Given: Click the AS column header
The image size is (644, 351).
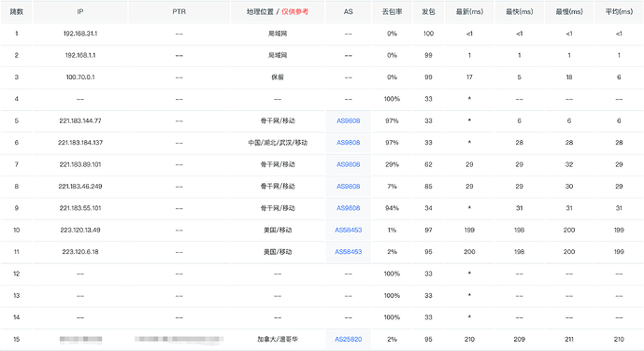Looking at the screenshot, I should click(349, 11).
